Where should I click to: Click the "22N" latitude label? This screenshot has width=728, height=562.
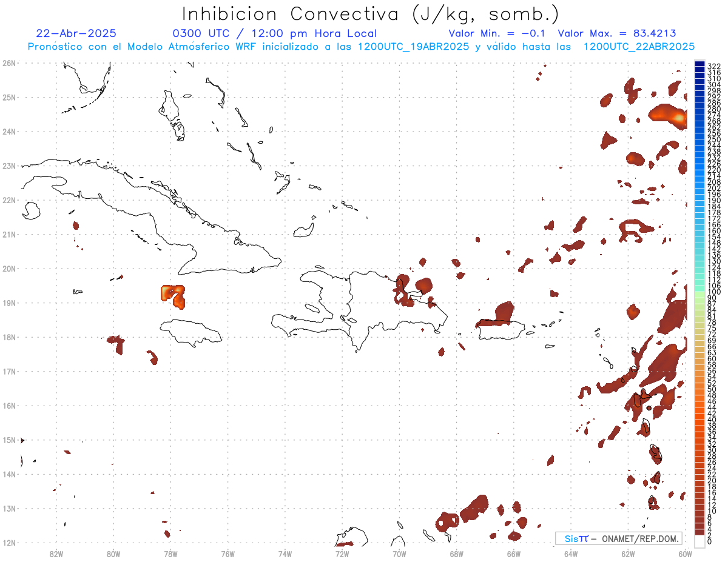(x=8, y=199)
